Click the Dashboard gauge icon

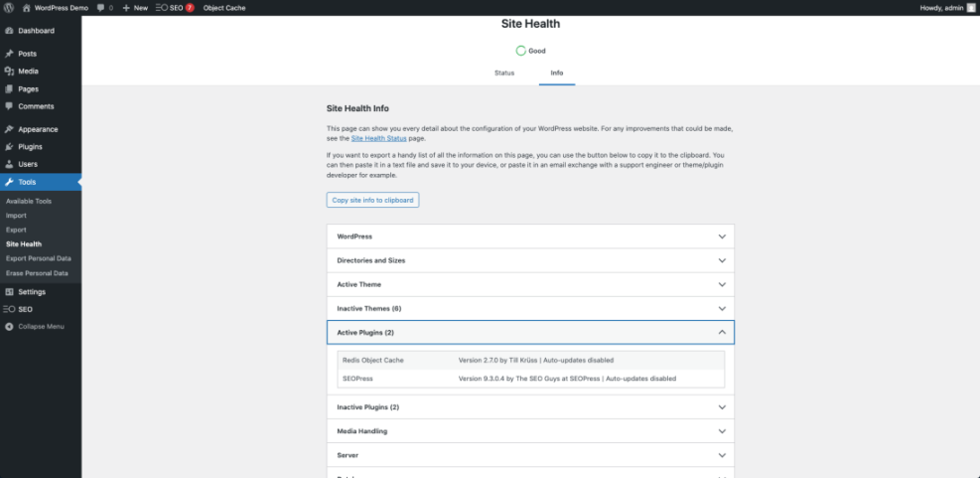9,31
